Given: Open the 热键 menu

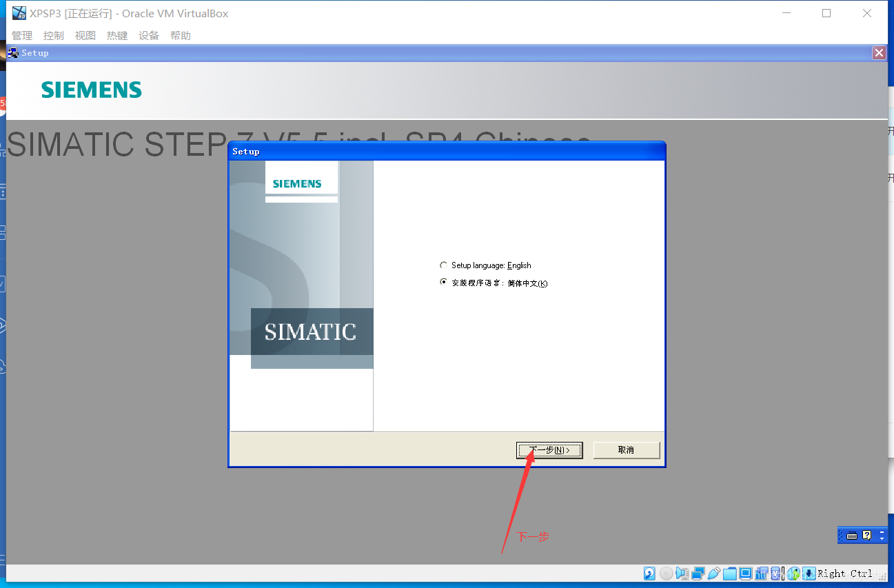Looking at the screenshot, I should tap(117, 35).
